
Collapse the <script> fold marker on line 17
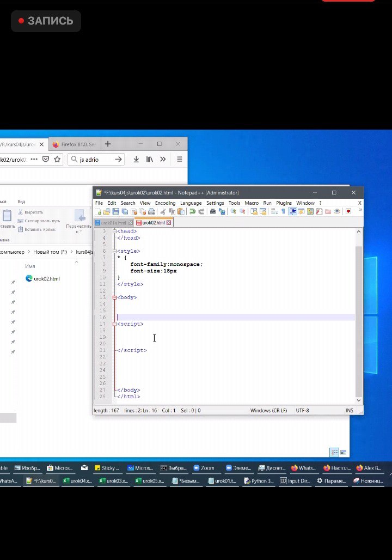point(114,324)
